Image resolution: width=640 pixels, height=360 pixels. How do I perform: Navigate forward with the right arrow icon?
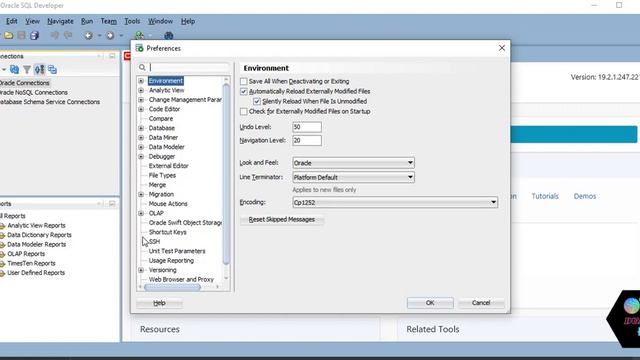tap(110, 36)
